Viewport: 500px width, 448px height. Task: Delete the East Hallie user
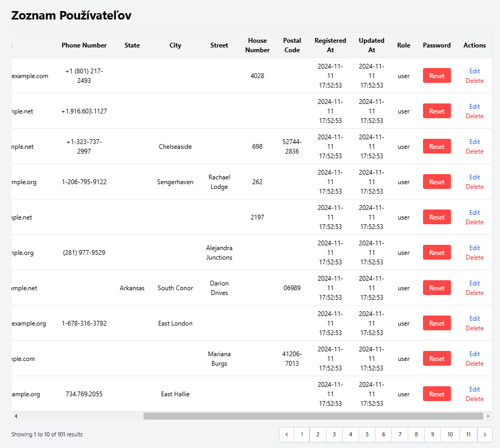click(x=474, y=399)
